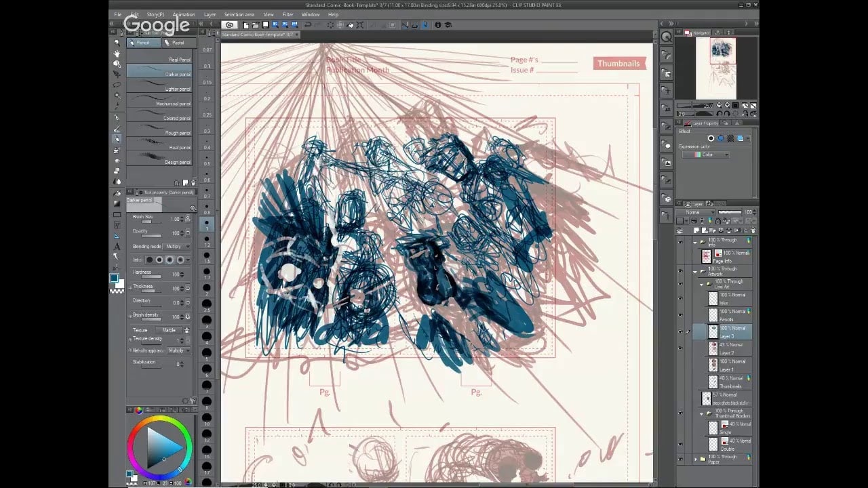868x488 pixels.
Task: Select the Text tool
Action: [x=117, y=246]
